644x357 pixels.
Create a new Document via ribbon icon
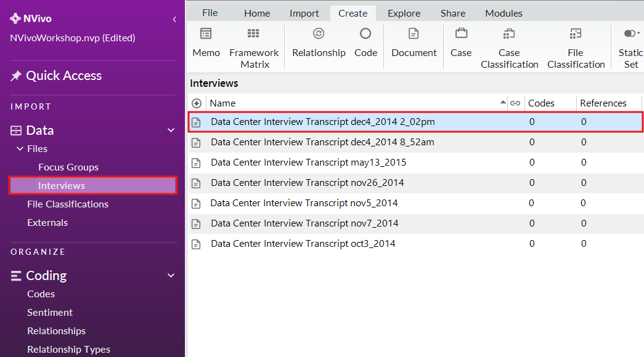[x=414, y=34]
